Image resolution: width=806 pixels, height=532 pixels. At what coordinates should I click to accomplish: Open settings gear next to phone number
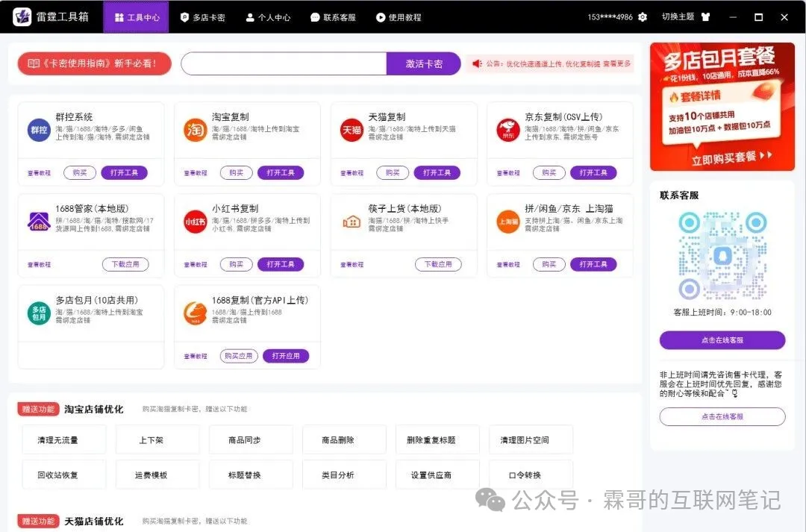point(643,17)
